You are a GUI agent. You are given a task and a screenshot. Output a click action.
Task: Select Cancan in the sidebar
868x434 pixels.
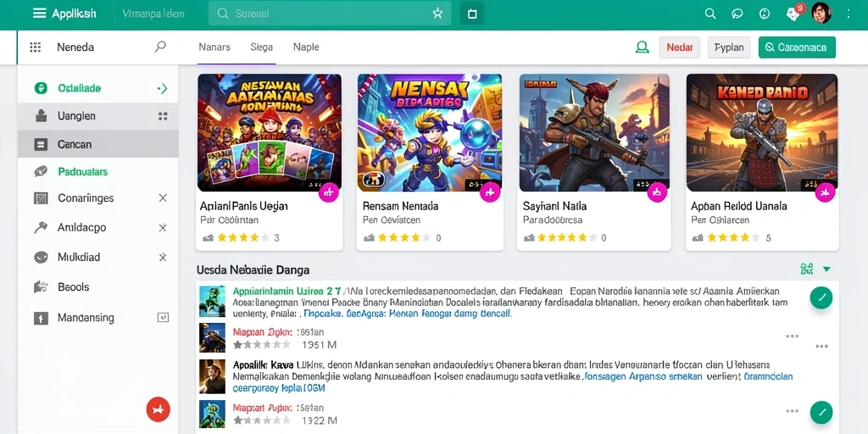[x=98, y=144]
